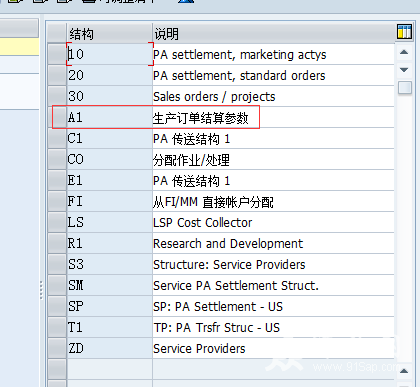Select row CO using its row selector button

point(57,159)
